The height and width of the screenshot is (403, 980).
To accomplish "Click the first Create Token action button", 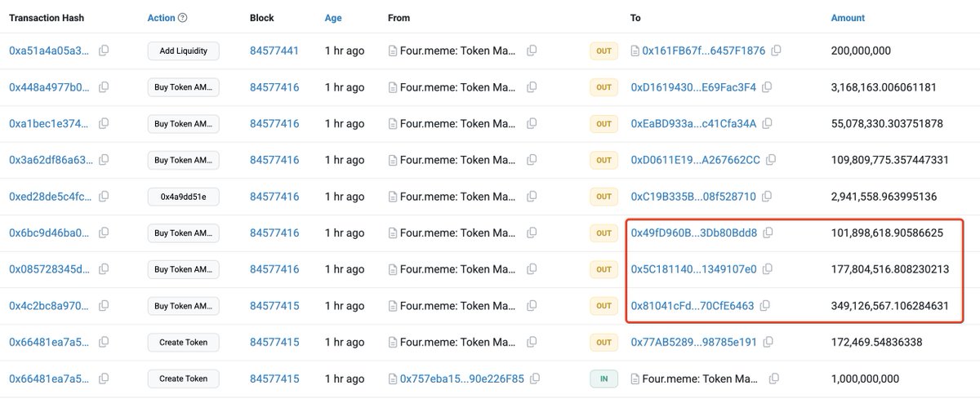I will click(x=183, y=343).
